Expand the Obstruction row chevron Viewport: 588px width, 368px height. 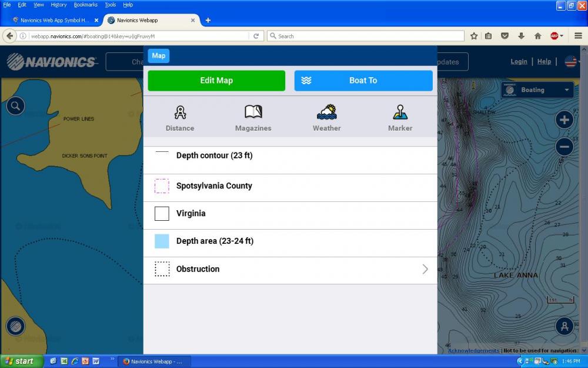425,269
